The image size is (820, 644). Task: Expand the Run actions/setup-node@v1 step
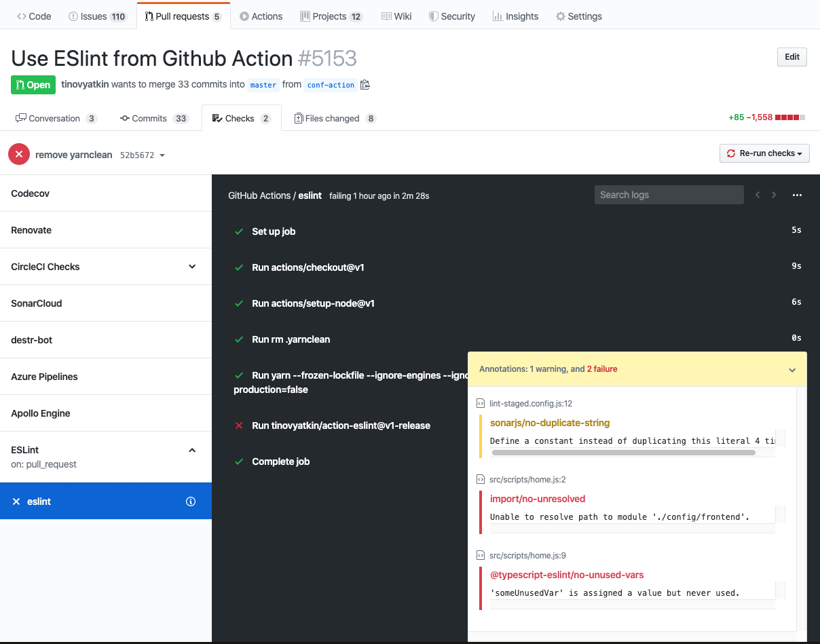(x=313, y=303)
